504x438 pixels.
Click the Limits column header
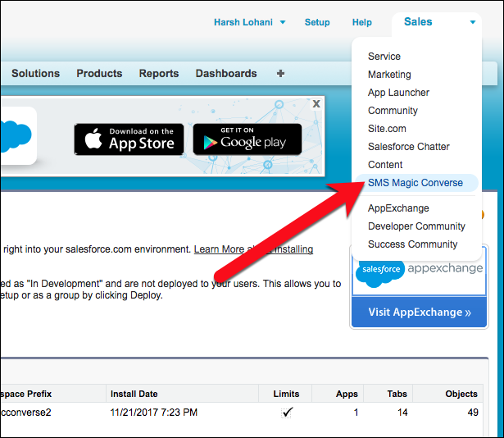(x=286, y=394)
